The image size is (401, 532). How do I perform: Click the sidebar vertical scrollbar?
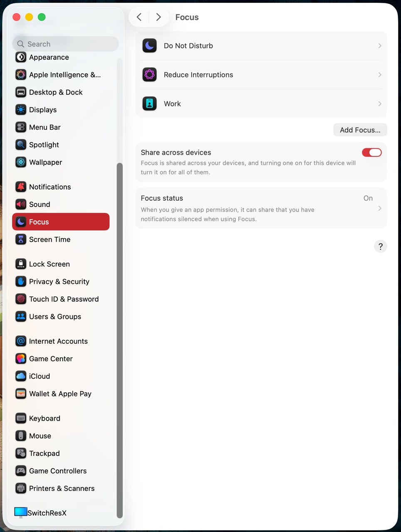coord(120,340)
